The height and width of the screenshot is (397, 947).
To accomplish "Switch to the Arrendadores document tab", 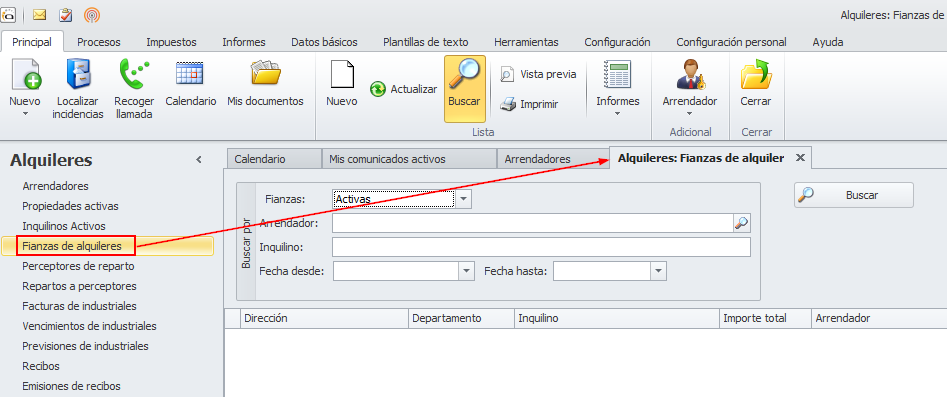I will click(552, 159).
